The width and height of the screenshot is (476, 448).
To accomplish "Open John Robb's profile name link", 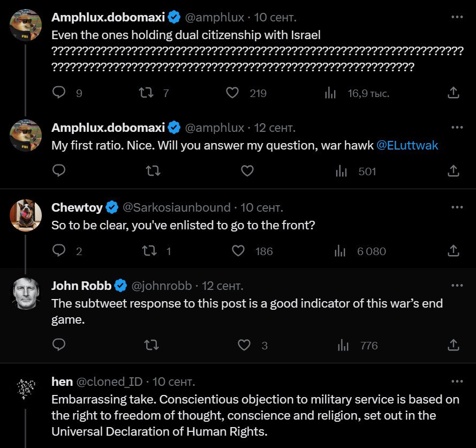I will [81, 286].
